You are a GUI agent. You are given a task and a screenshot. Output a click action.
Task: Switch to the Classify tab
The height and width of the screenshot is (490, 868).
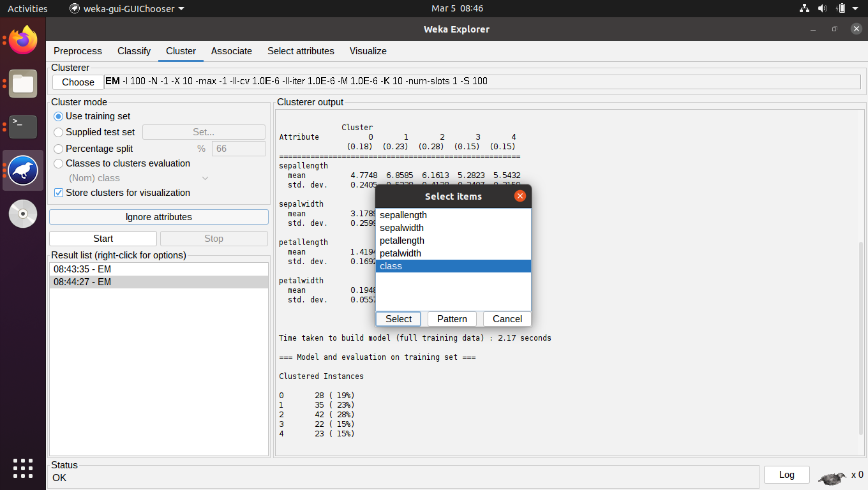tap(134, 51)
